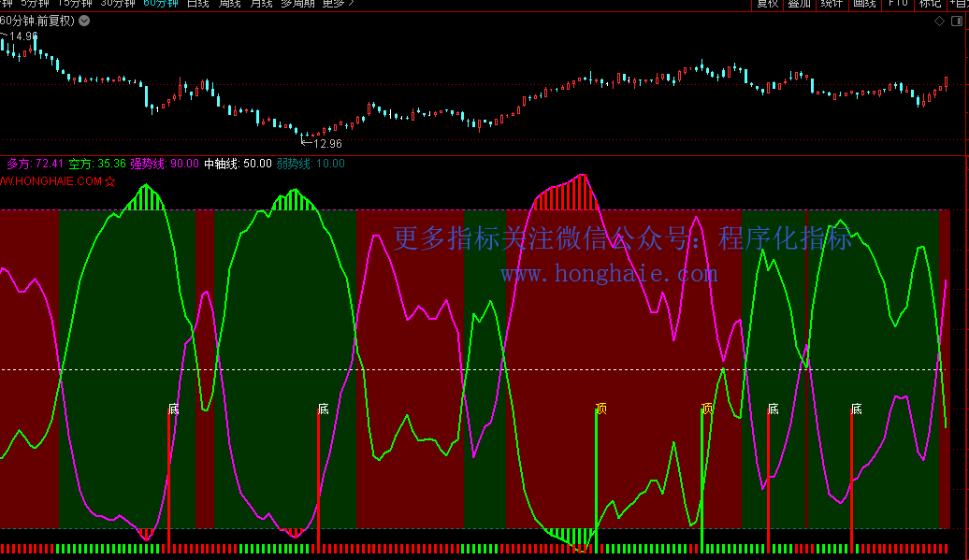The width and height of the screenshot is (969, 560).
Task: Click the red star after HONGHAIE.COM
Action: pyautogui.click(x=110, y=181)
